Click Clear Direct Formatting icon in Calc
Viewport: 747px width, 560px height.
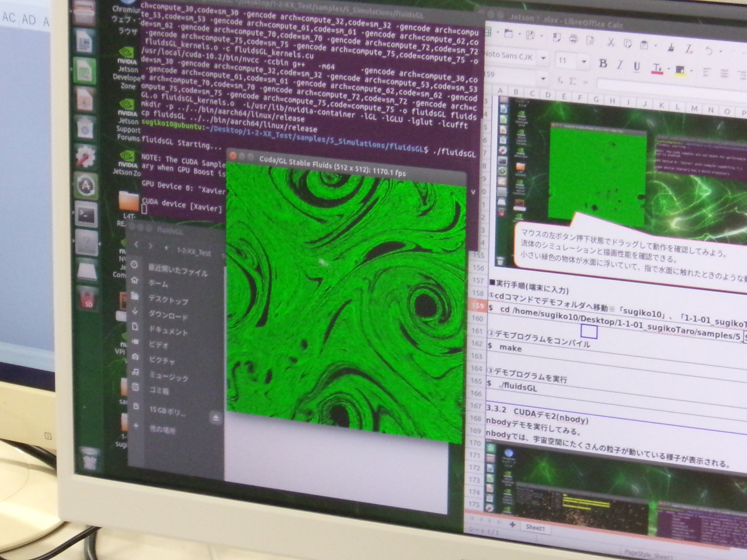(689, 49)
